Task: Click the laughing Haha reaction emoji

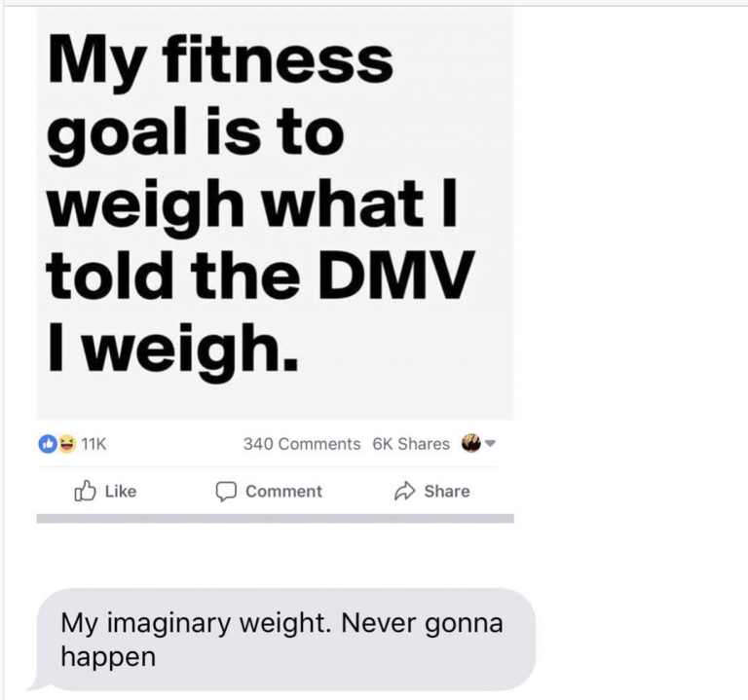Action: click(x=67, y=444)
